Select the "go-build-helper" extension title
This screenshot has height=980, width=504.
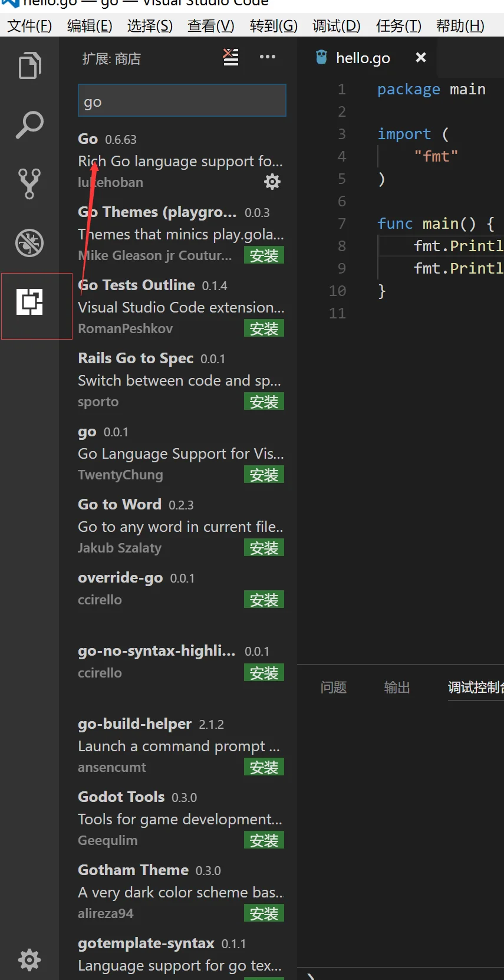[134, 724]
